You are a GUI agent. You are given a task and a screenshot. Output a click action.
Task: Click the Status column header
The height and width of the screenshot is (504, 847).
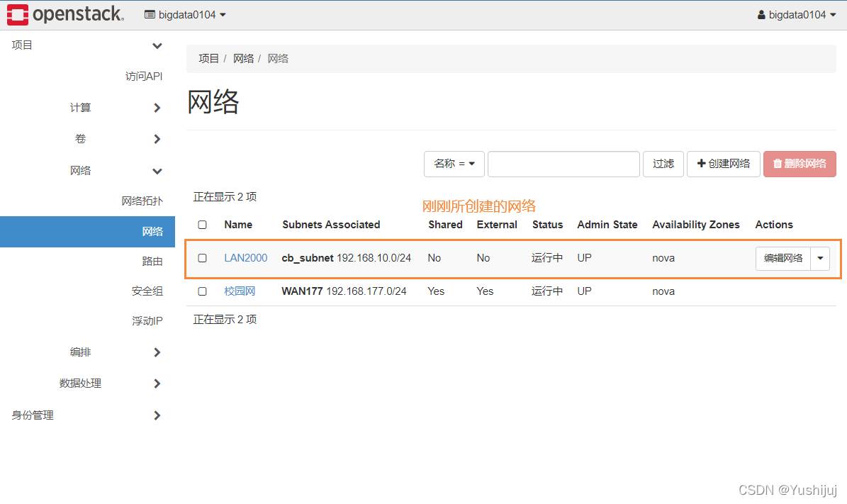[547, 225]
